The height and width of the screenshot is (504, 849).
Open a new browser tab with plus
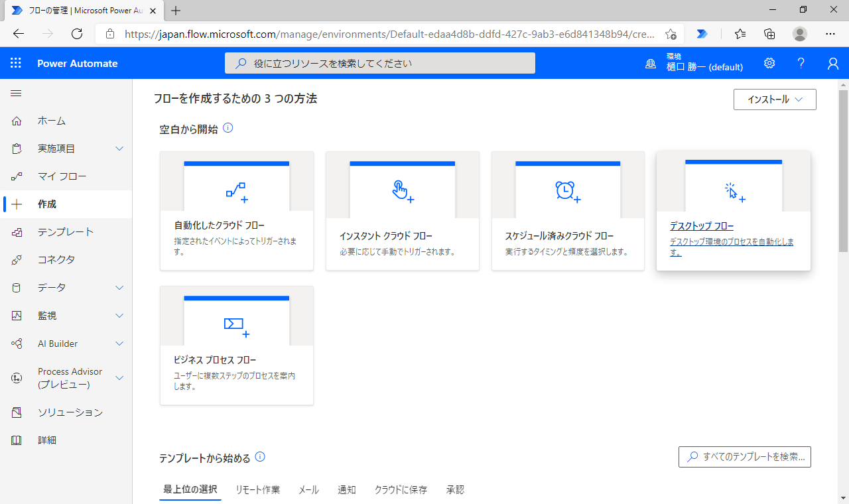pos(176,11)
